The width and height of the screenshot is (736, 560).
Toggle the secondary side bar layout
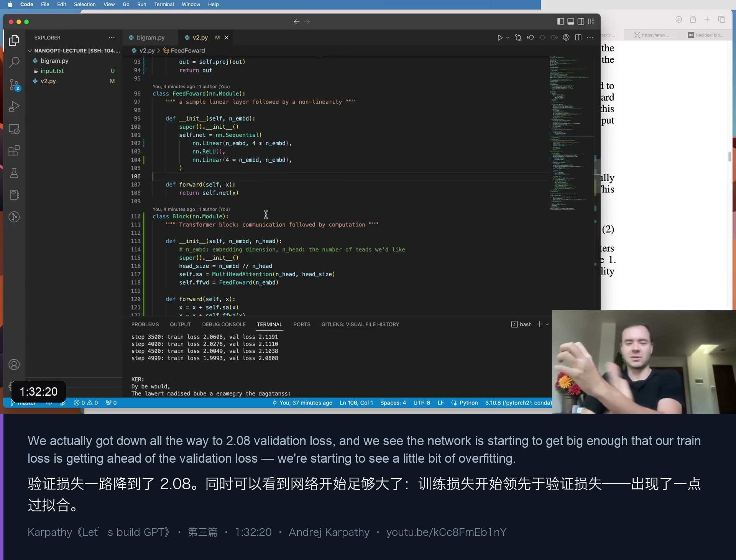point(581,21)
